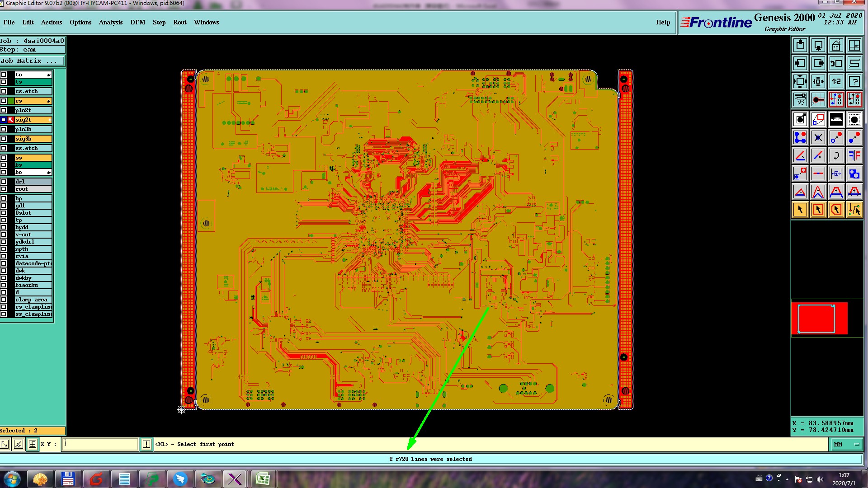Toggle the sig3b layer checkbox
The image size is (868, 488).
pyautogui.click(x=4, y=139)
